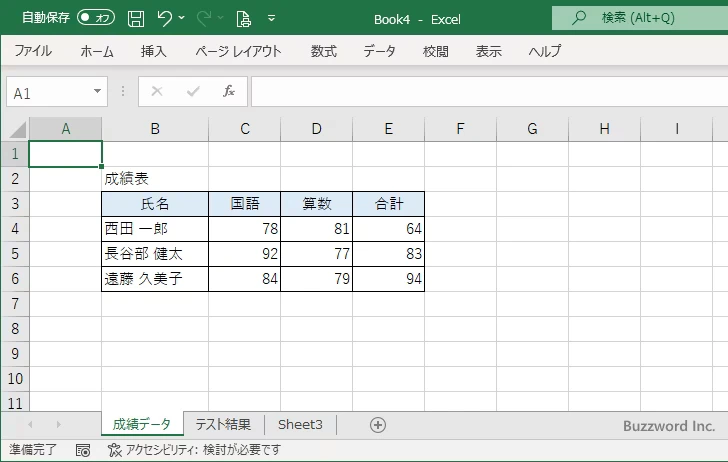
Task: Switch to the テスト結果 sheet tab
Action: pyautogui.click(x=223, y=425)
